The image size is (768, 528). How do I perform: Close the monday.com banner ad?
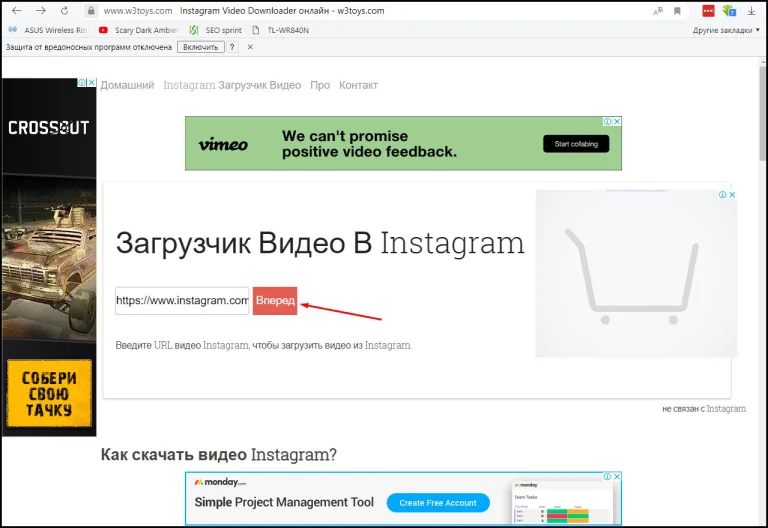(617, 477)
